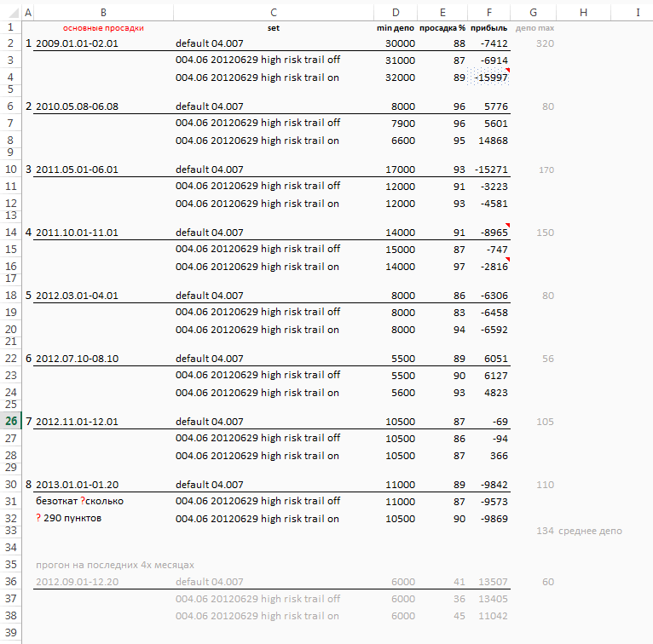Click the 'просадка %' header cell
The height and width of the screenshot is (644, 653).
[442, 28]
